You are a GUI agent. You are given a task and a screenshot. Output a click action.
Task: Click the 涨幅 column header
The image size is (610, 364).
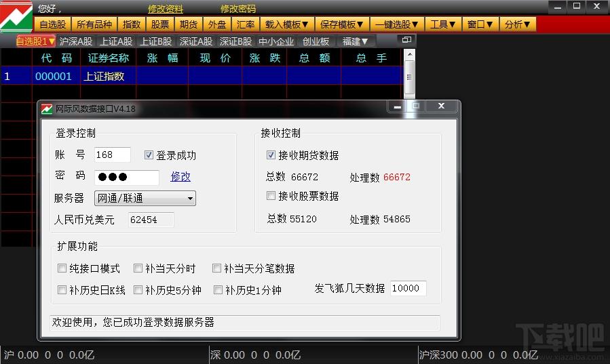pos(162,58)
